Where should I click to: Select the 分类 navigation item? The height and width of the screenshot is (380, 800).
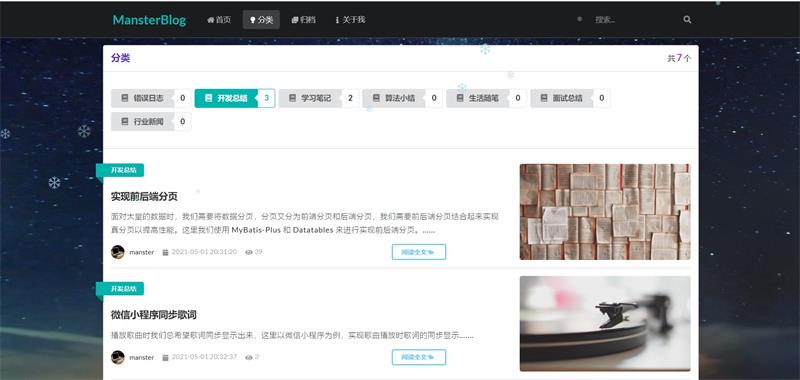pyautogui.click(x=261, y=20)
